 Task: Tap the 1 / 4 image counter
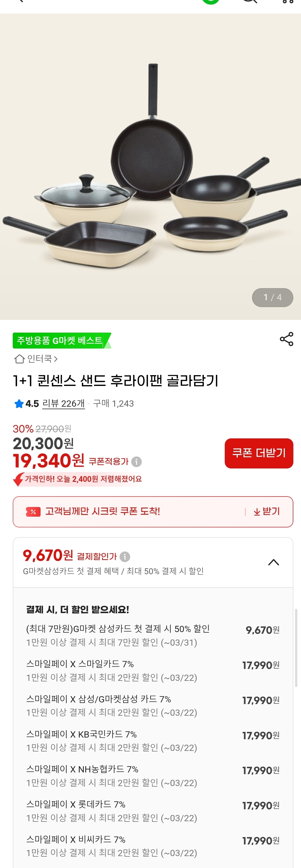point(272,297)
